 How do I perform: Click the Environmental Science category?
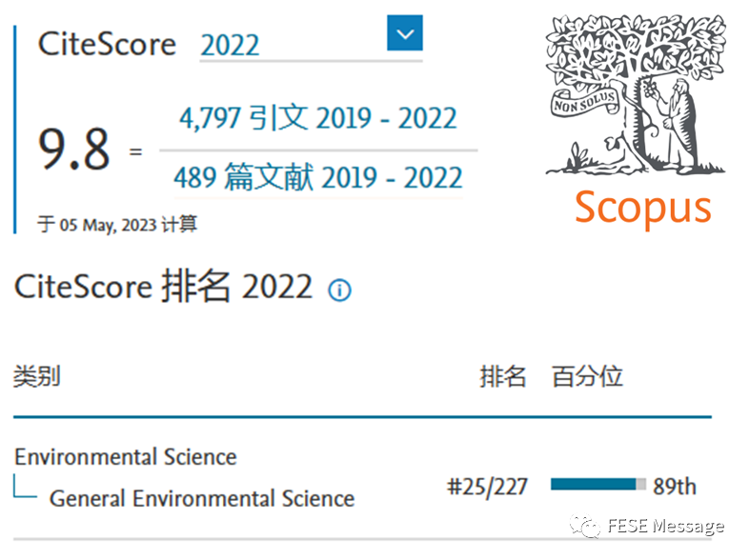coord(125,456)
